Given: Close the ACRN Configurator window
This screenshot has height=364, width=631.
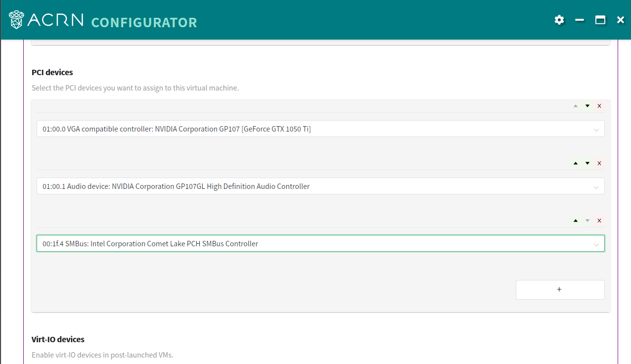Looking at the screenshot, I should point(621,20).
